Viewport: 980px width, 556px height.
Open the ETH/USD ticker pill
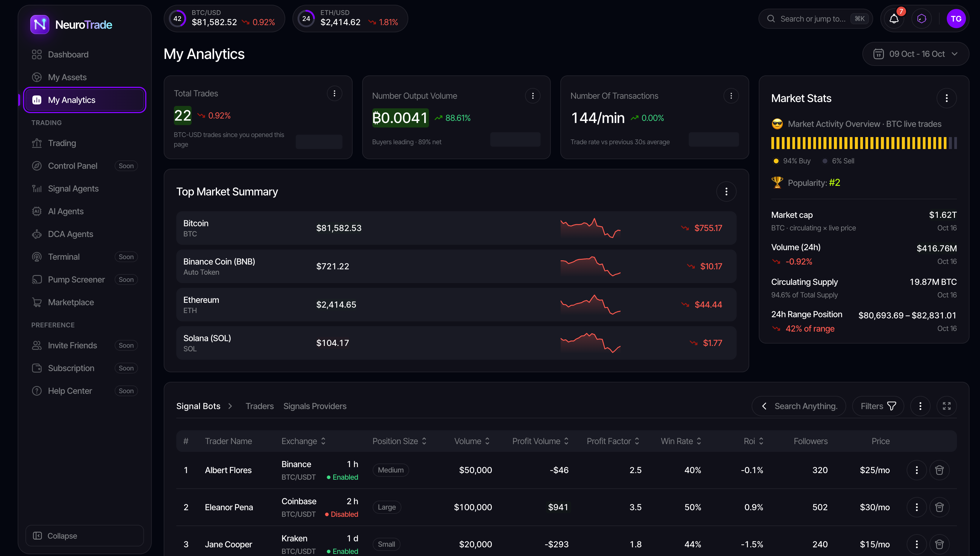350,19
